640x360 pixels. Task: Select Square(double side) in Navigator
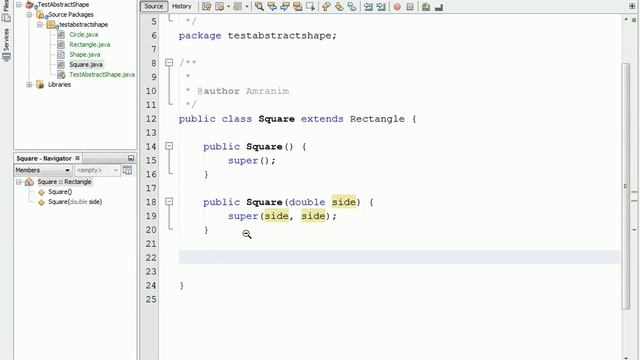tap(75, 202)
